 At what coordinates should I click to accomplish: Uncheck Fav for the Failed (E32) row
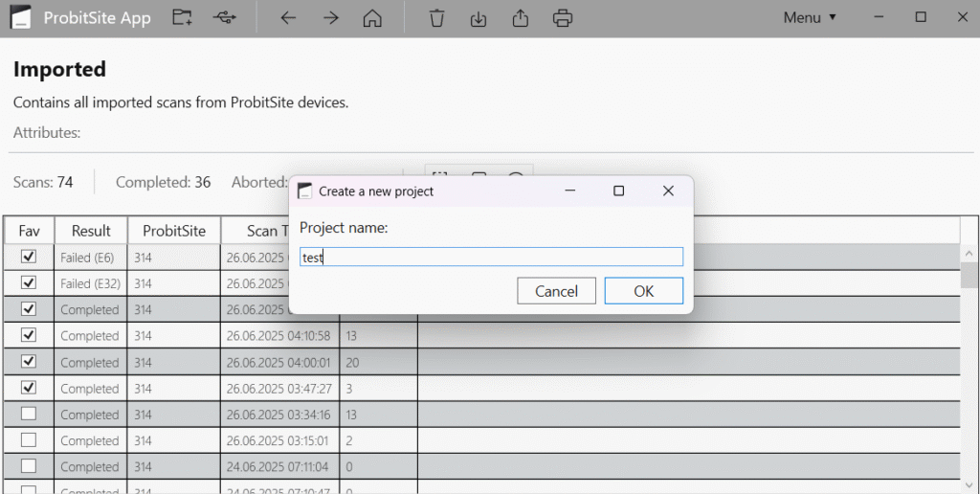[x=29, y=282]
